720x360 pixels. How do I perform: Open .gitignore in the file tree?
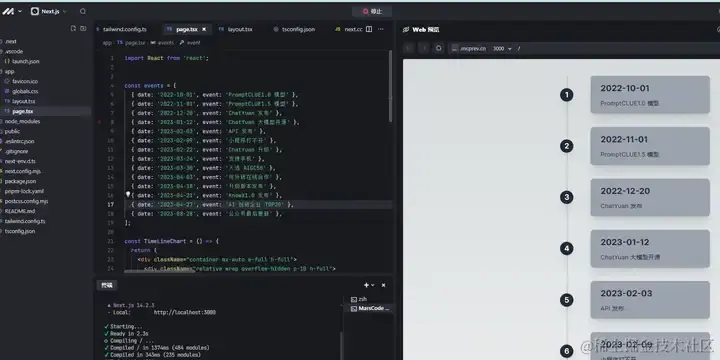click(16, 152)
